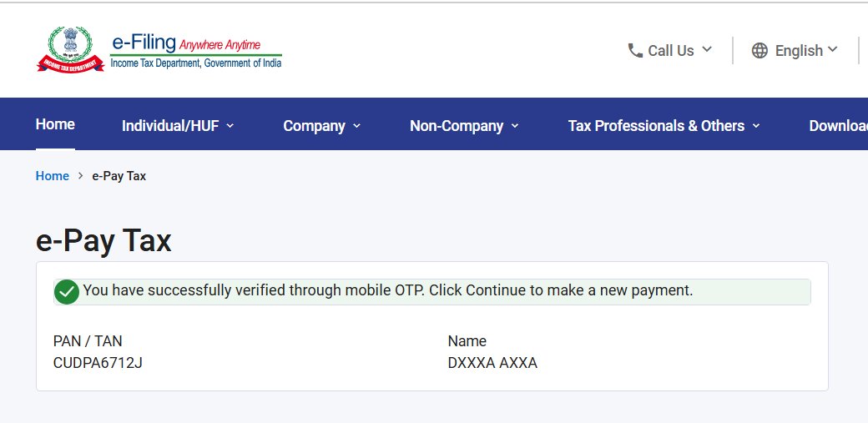
Task: Click the phone icon beside Call Us
Action: point(635,50)
